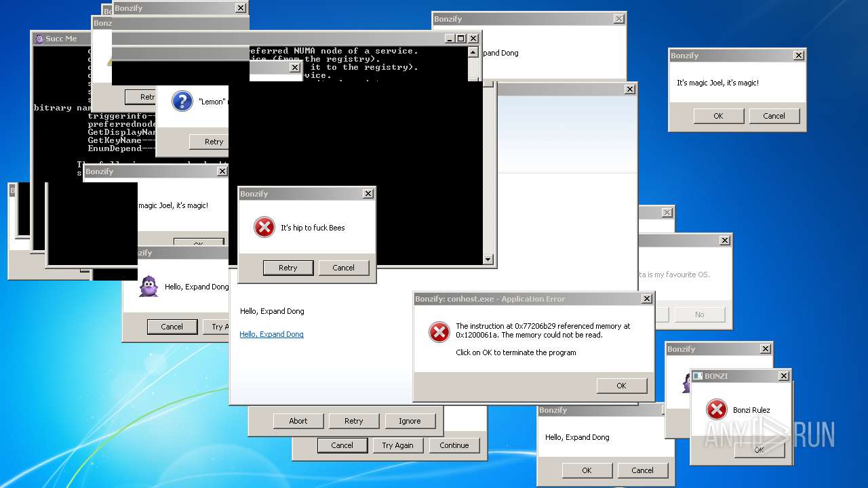The height and width of the screenshot is (488, 868).
Task: Close the BONZI dialog
Action: (x=784, y=376)
